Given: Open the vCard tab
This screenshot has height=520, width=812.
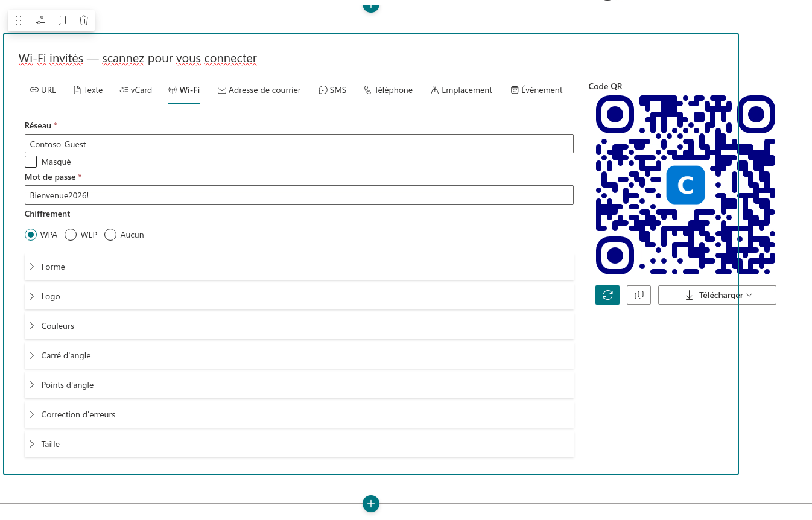Looking at the screenshot, I should click(x=136, y=90).
